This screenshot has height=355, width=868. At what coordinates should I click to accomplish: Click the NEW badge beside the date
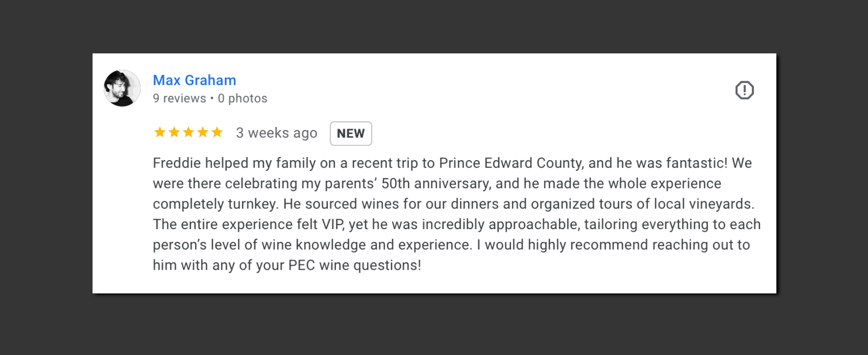coord(351,133)
